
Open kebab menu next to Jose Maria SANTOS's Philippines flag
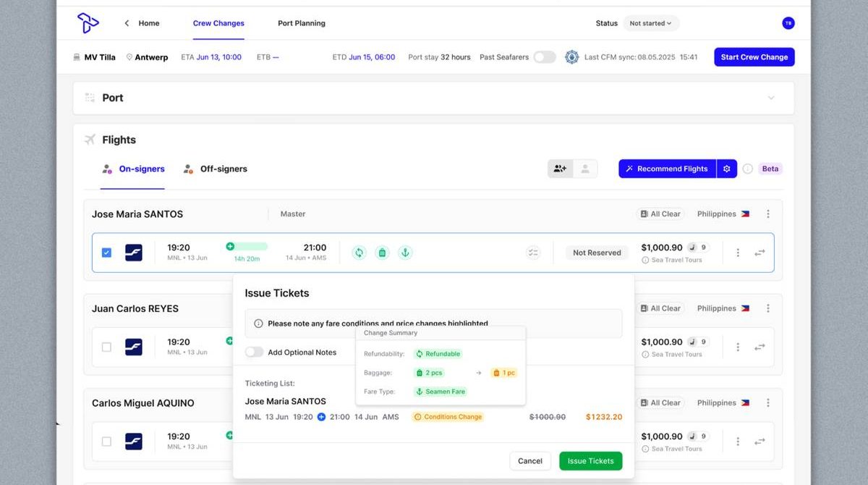(767, 214)
